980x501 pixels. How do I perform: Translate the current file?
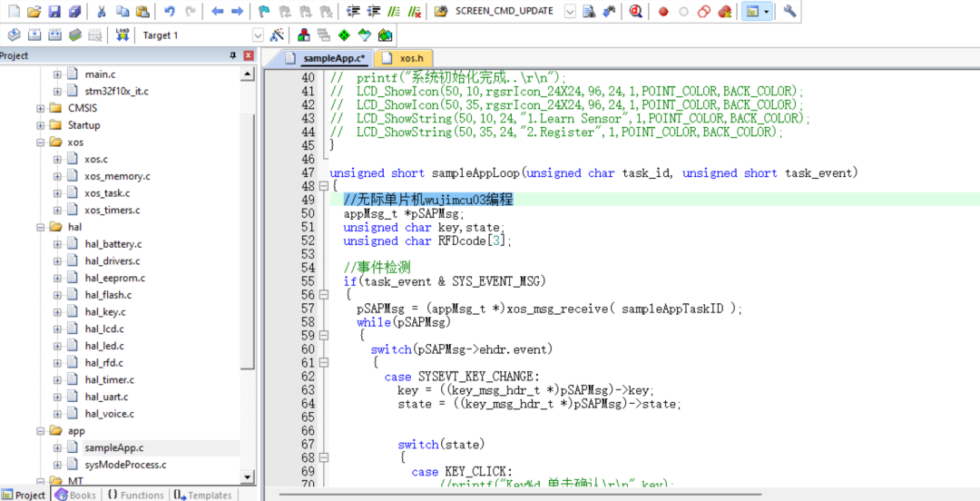click(14, 35)
